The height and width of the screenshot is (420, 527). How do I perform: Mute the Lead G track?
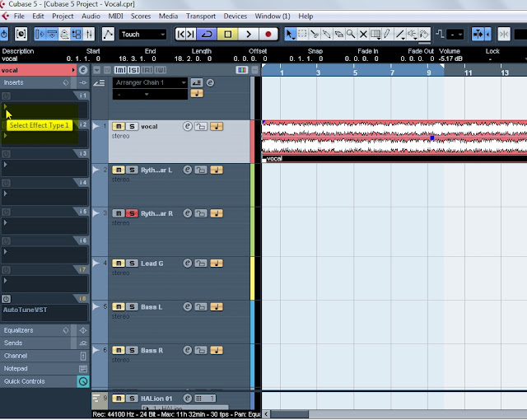[119, 264]
